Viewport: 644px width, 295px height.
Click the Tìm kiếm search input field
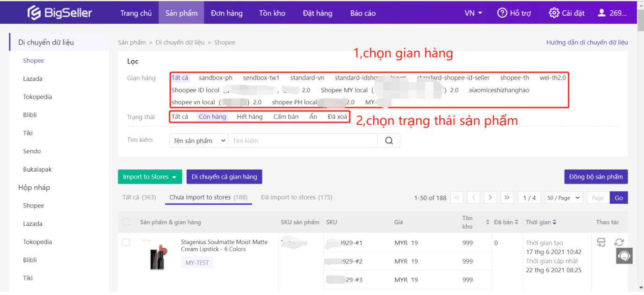click(x=302, y=141)
